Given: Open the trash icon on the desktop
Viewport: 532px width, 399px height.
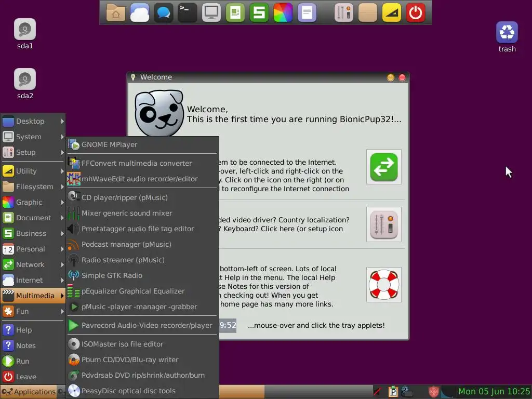Looking at the screenshot, I should pos(507,32).
